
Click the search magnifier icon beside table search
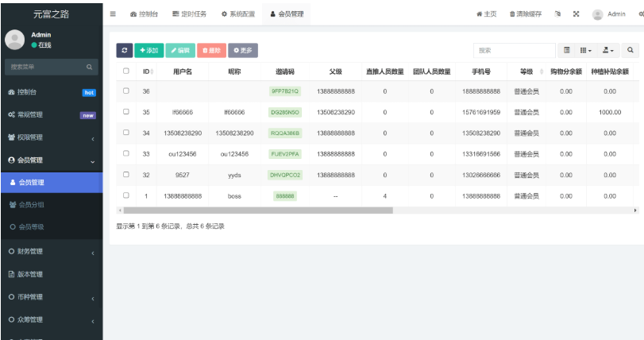[x=631, y=50]
